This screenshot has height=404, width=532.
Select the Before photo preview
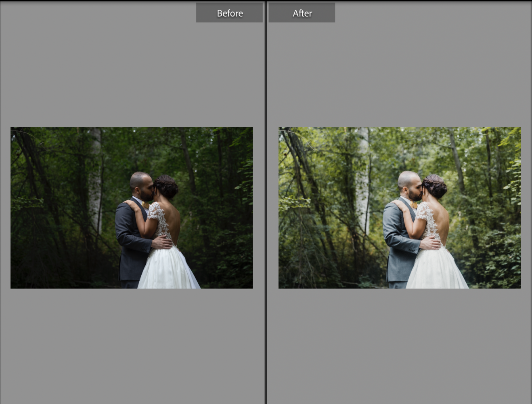click(x=132, y=208)
